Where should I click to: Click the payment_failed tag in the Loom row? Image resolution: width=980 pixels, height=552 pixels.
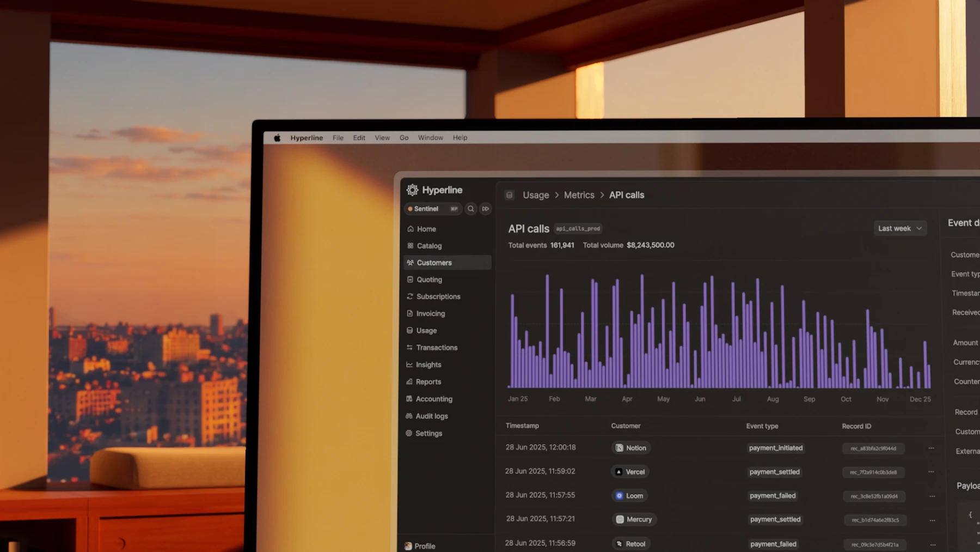pyautogui.click(x=773, y=496)
